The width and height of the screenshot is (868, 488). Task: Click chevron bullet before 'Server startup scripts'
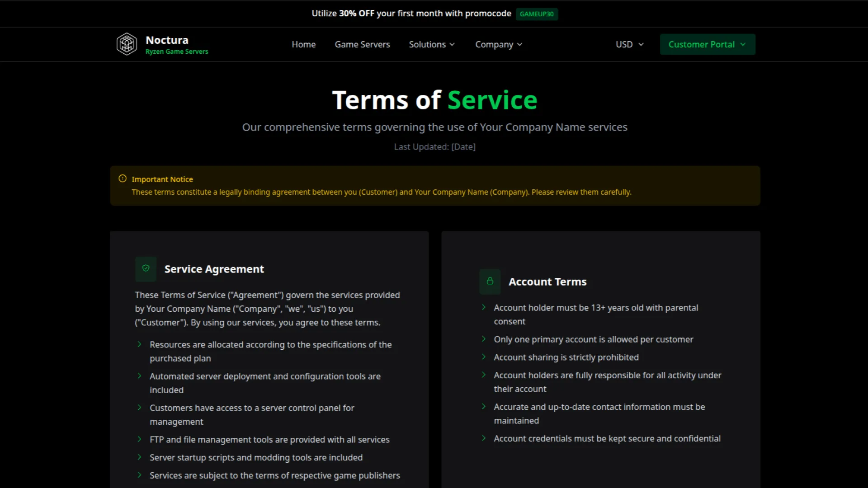[139, 457]
